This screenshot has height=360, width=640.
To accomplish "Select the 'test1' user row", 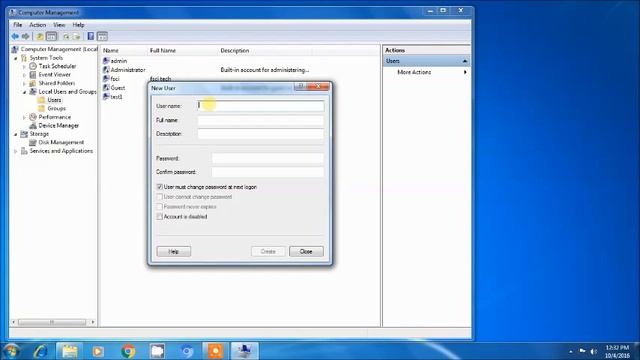I will coord(113,97).
